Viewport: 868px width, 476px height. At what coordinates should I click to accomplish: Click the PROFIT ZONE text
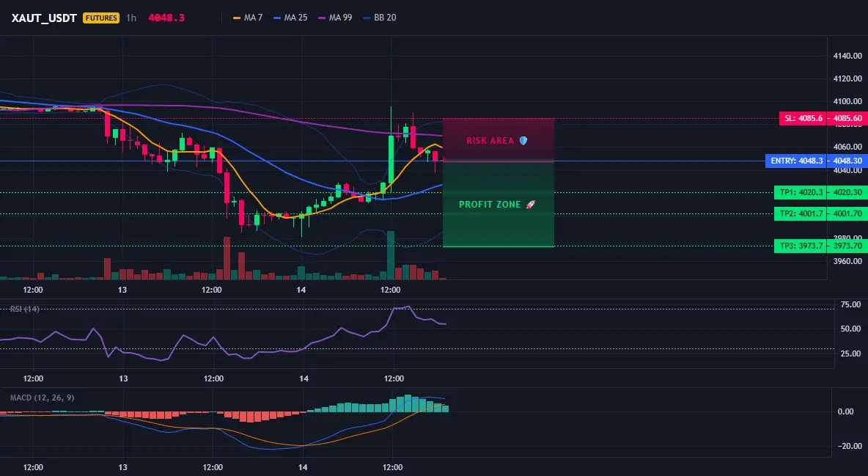click(490, 205)
